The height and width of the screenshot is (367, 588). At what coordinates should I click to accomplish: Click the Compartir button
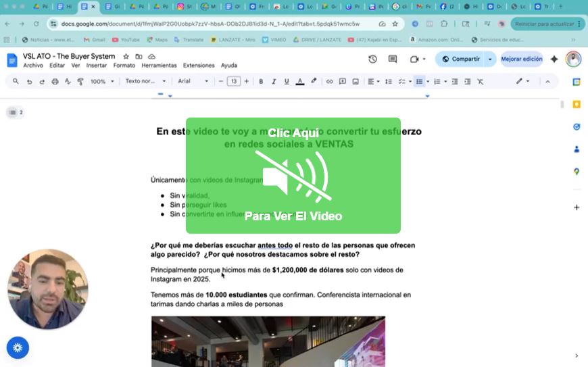pyautogui.click(x=460, y=59)
